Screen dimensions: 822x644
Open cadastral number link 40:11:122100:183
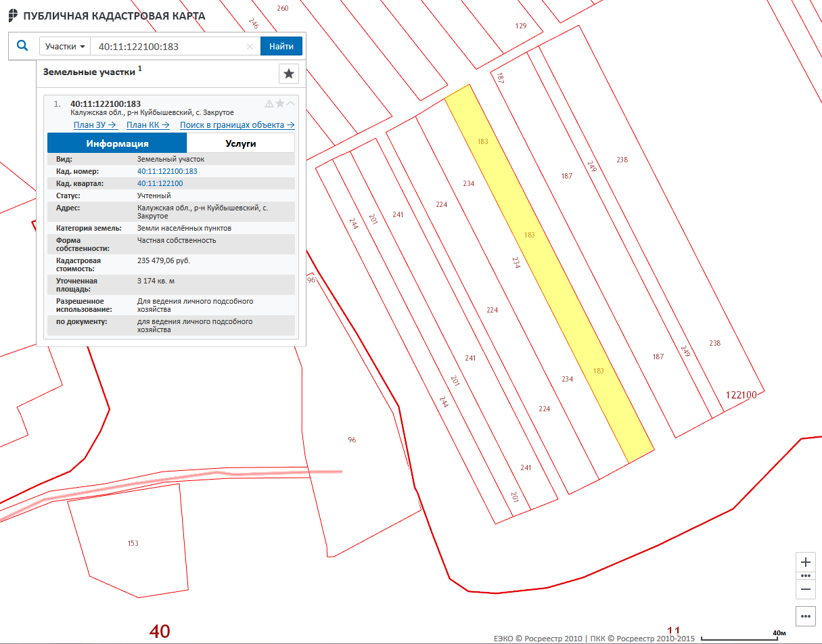(167, 171)
